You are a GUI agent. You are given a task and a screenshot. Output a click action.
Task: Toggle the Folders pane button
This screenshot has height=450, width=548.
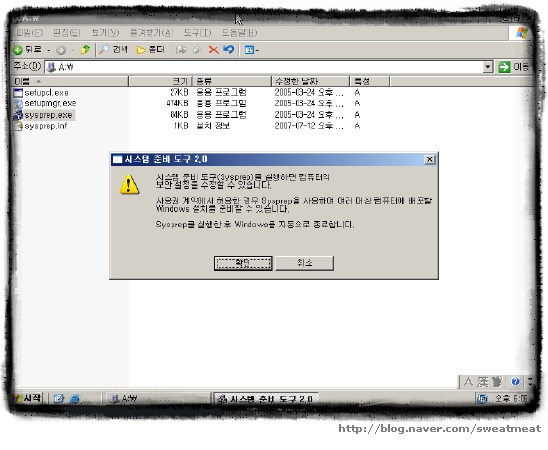[x=150, y=50]
